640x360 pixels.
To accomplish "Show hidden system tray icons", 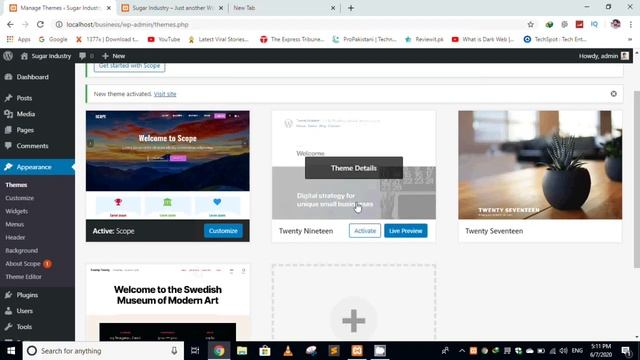I will click(462, 351).
